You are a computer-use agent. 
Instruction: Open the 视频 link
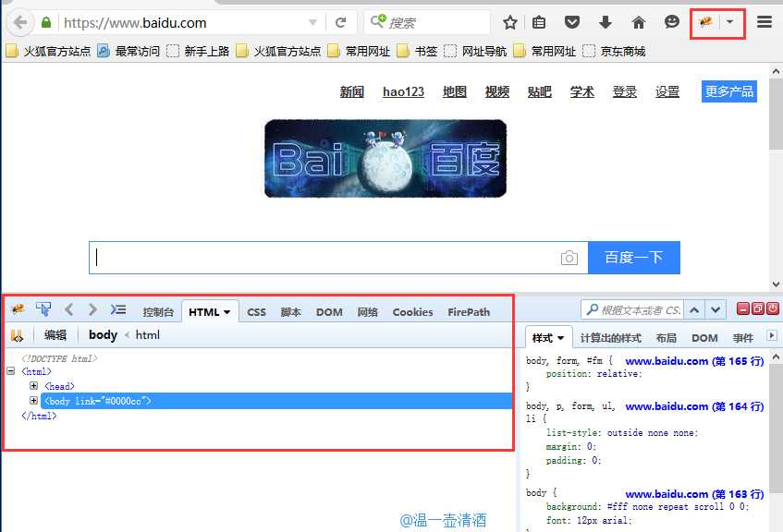point(497,91)
